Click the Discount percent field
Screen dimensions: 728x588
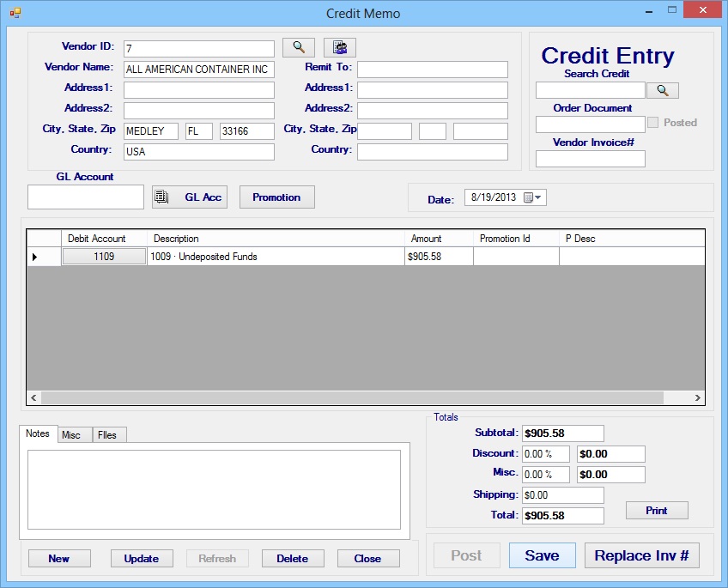(545, 454)
